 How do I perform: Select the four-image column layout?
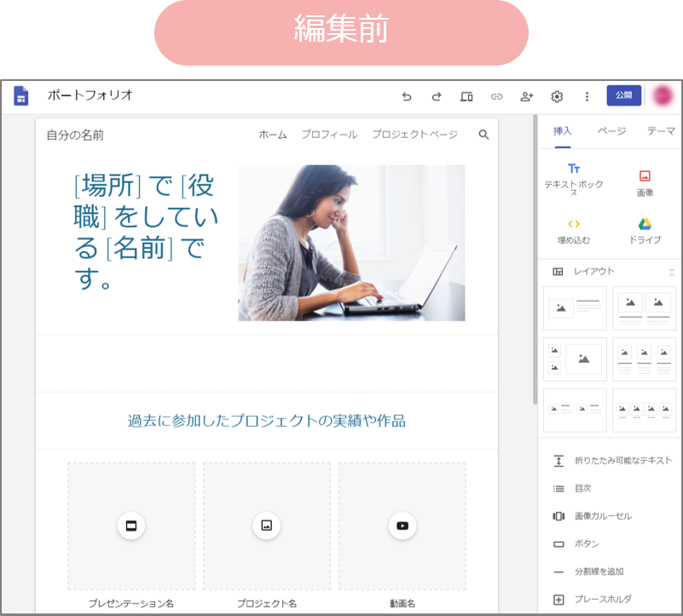644,410
